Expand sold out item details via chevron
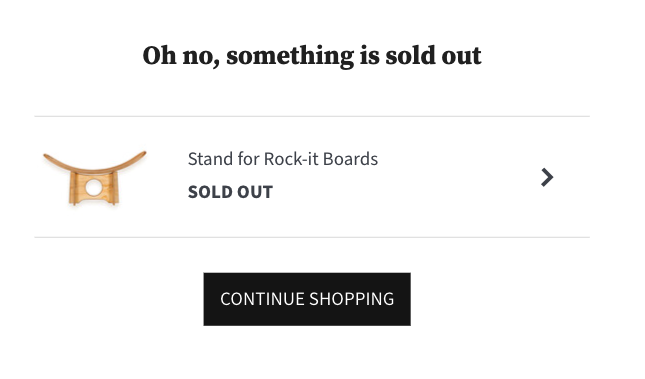The width and height of the screenshot is (645, 379). point(547,177)
